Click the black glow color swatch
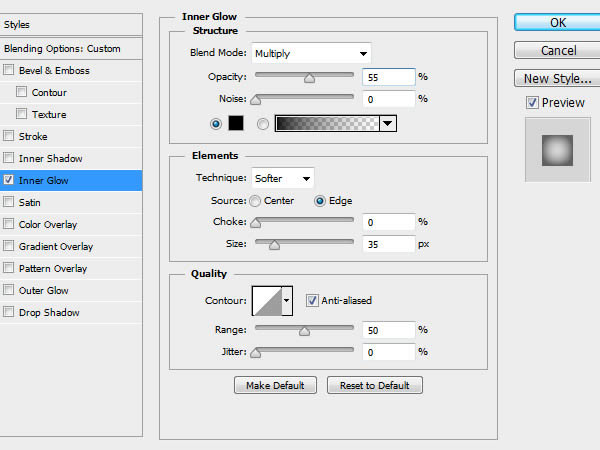This screenshot has height=450, width=600. pyautogui.click(x=236, y=123)
